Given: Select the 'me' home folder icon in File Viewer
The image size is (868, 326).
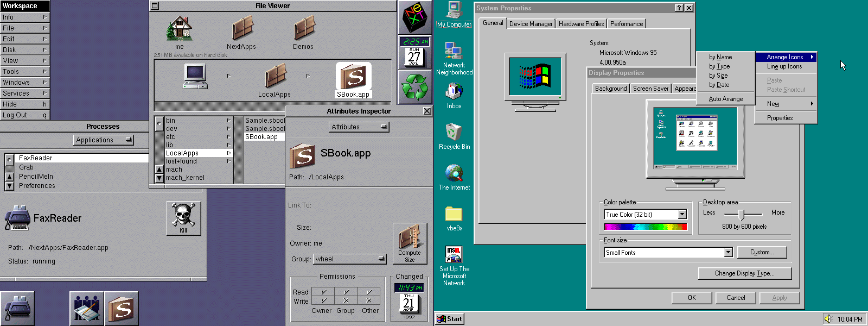Looking at the screenshot, I should pos(180,28).
